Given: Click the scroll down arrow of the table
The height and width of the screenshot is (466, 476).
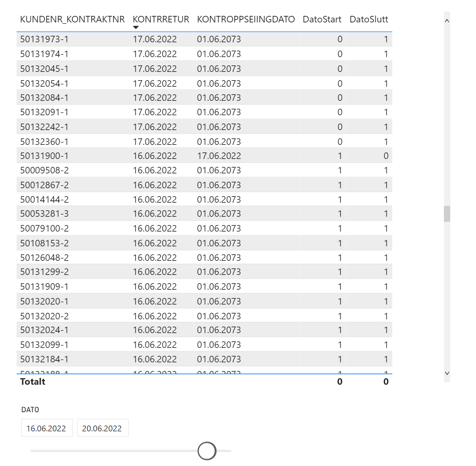Looking at the screenshot, I should [x=447, y=373].
